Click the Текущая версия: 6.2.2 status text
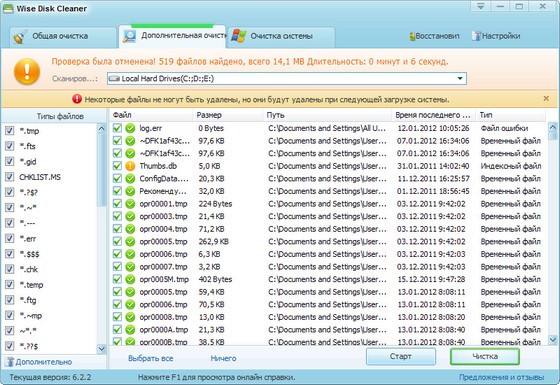 tap(50, 377)
